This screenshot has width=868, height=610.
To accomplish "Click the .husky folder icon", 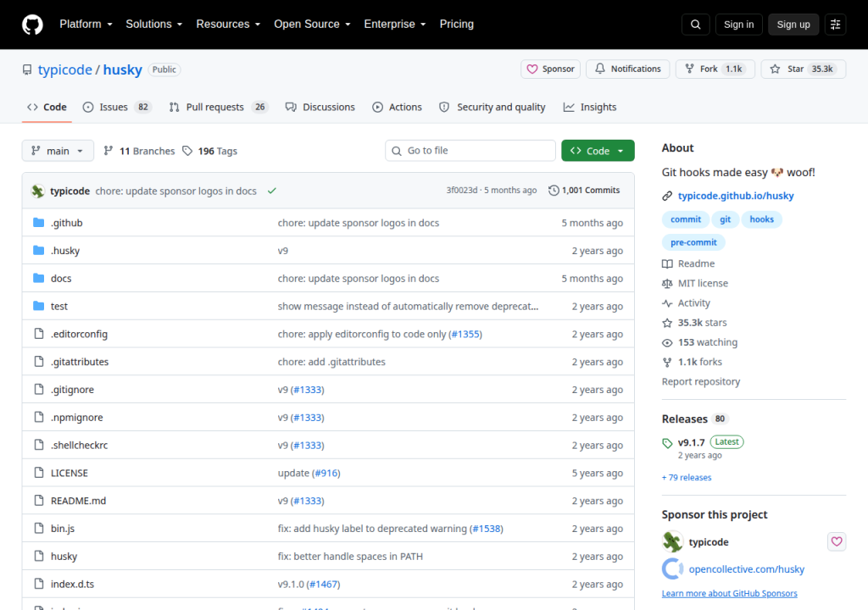I will (x=39, y=250).
